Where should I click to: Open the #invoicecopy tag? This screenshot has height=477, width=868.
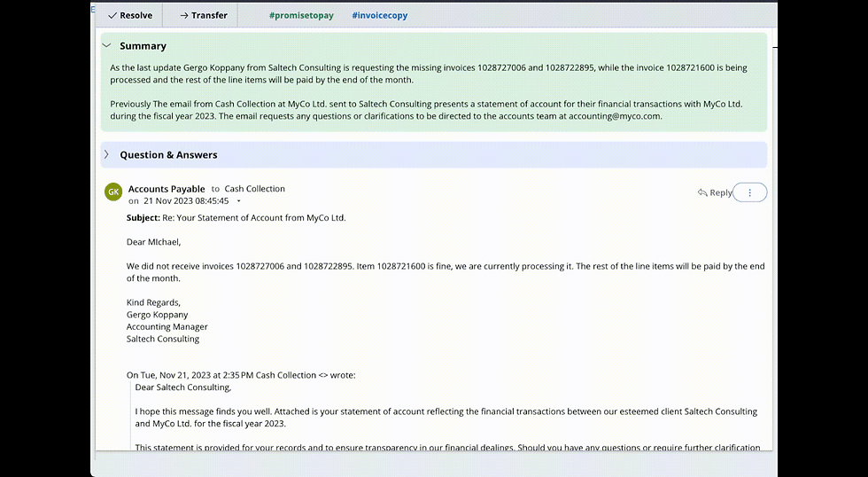point(379,15)
